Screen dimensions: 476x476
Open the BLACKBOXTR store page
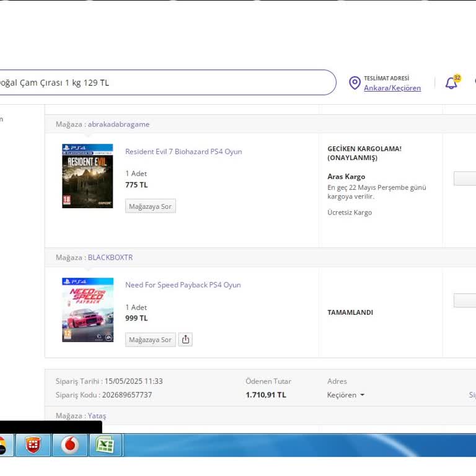[x=110, y=257]
